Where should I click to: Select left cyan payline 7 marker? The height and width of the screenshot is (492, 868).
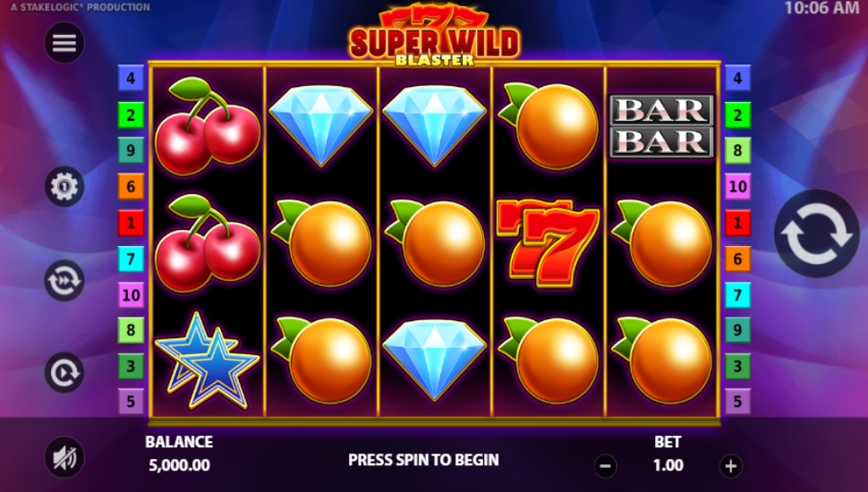[131, 259]
